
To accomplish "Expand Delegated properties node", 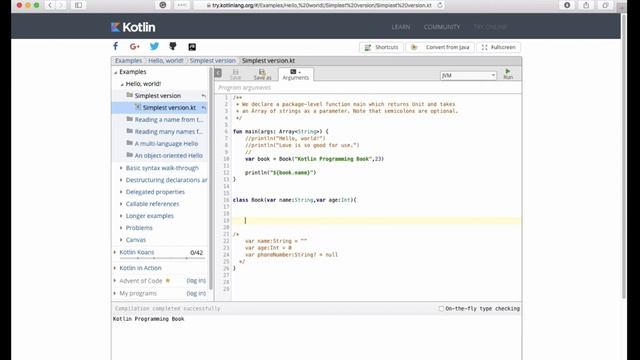I will [x=121, y=191].
